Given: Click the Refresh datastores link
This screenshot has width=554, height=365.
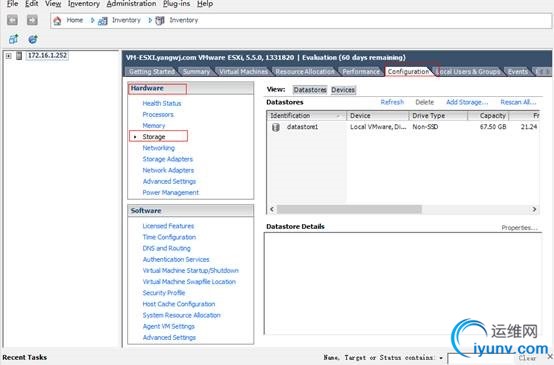Looking at the screenshot, I should pos(392,102).
